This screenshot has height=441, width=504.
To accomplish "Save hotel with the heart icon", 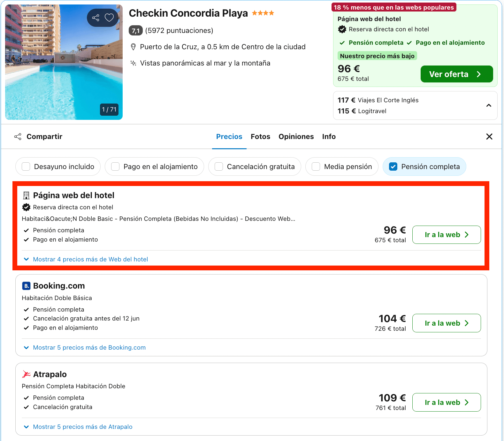I will pyautogui.click(x=109, y=18).
